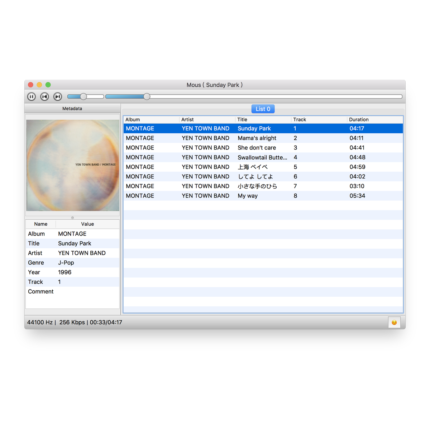The width and height of the screenshot is (430, 430).
Task: Select the Swallowtail Butte... track row
Action: coord(263,157)
